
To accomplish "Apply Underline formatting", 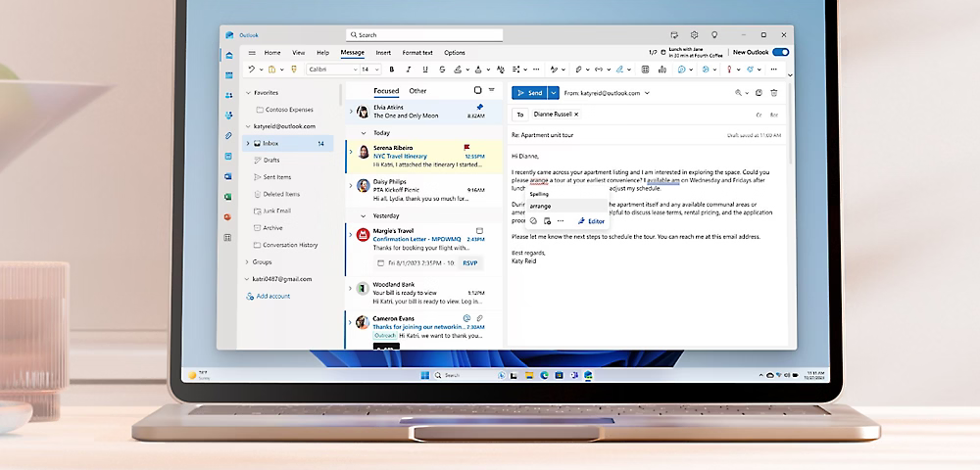I will [x=425, y=70].
